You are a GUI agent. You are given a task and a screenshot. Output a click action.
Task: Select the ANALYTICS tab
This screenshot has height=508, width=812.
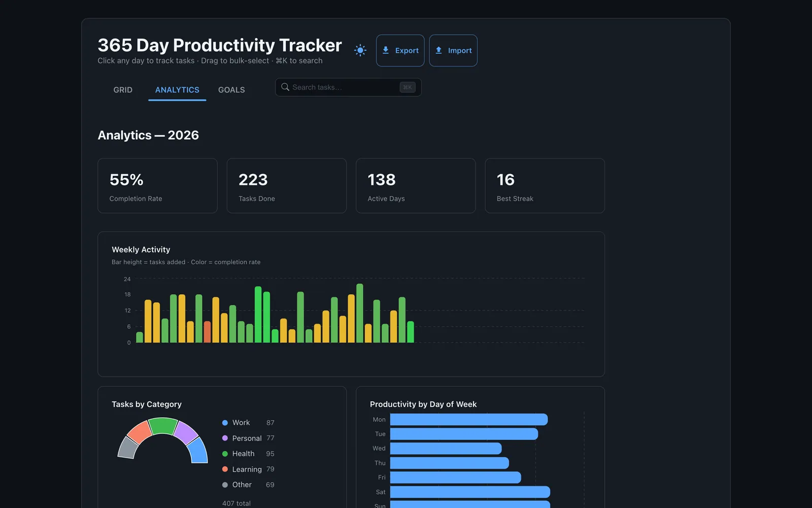coord(177,90)
